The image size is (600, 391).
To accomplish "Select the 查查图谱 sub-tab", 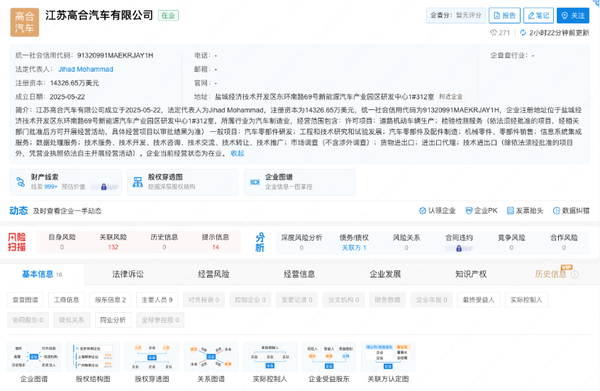I will pos(25,300).
